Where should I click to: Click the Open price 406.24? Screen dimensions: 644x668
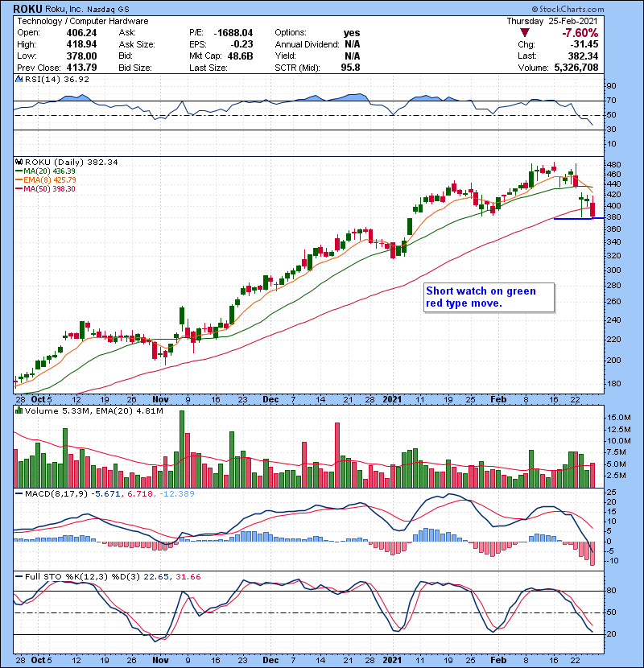81,33
